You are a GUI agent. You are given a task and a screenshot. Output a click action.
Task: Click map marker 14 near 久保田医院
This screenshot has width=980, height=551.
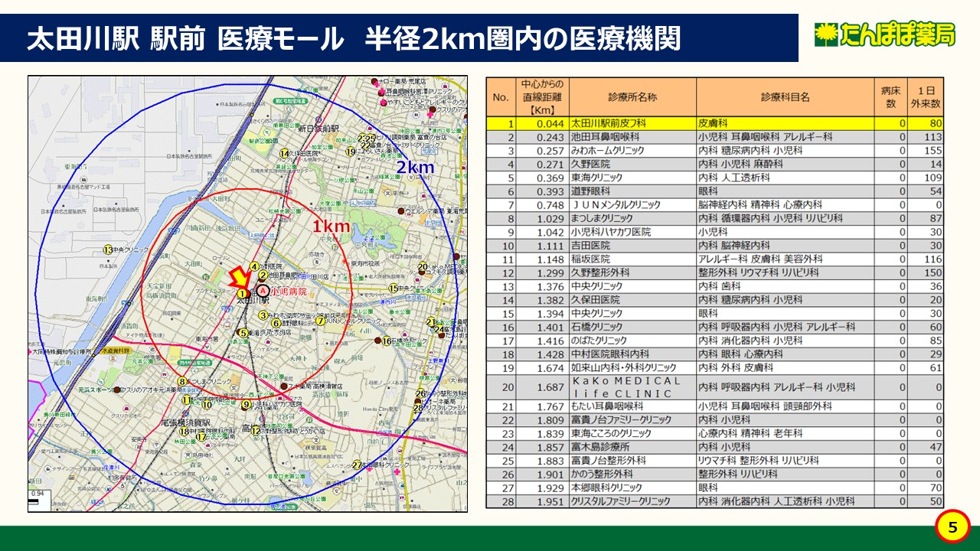284,153
